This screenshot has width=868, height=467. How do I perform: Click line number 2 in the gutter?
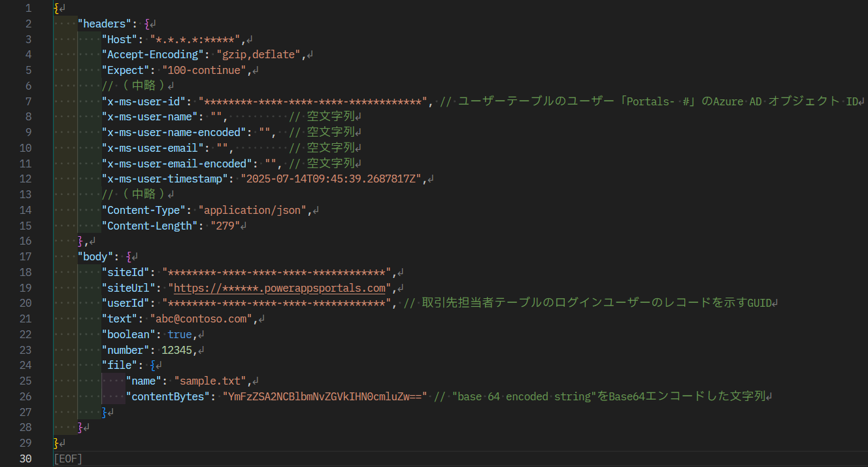tap(28, 24)
